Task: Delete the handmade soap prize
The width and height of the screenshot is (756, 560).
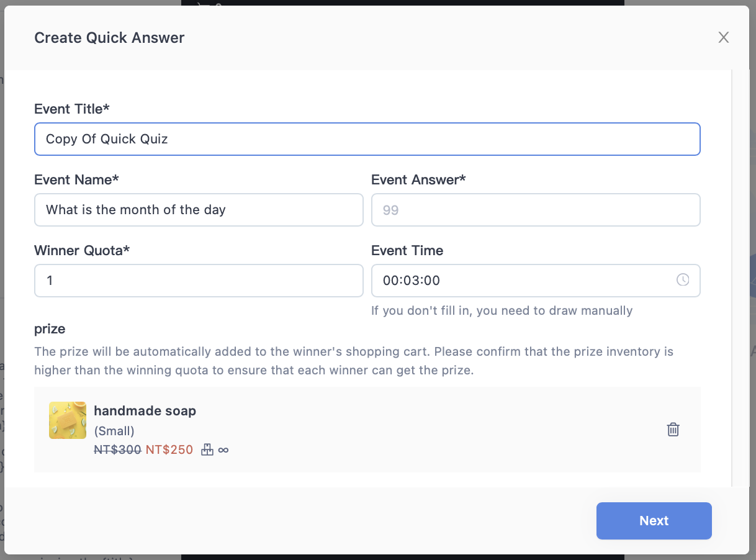Action: [673, 429]
